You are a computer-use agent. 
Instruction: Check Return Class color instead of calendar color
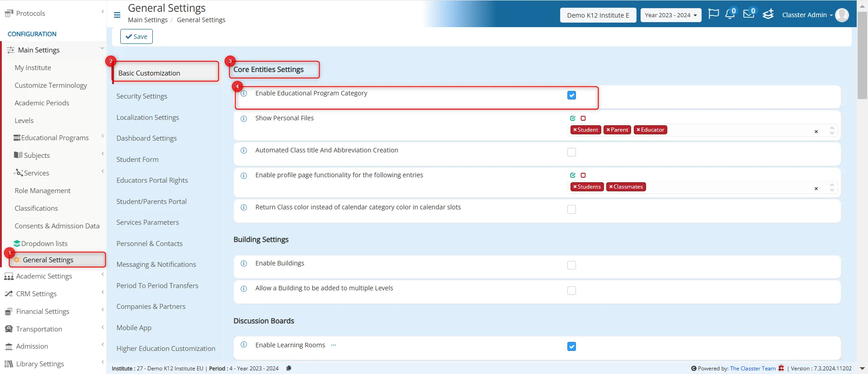[x=572, y=209]
